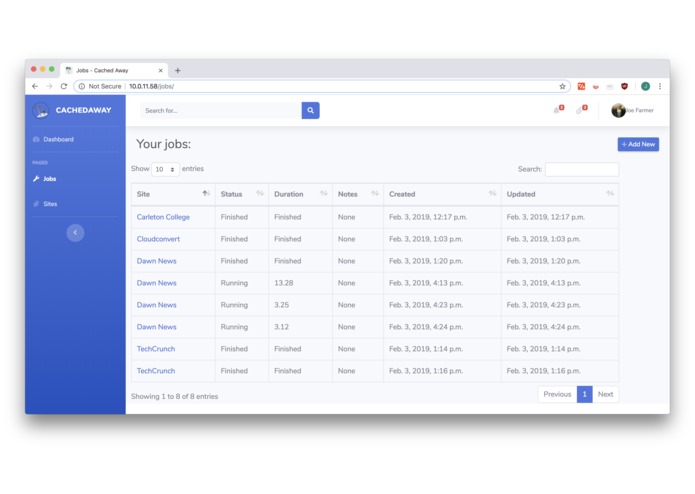Close the Jobs - Cached Away tab
This screenshot has height=494, width=695.
(x=160, y=70)
